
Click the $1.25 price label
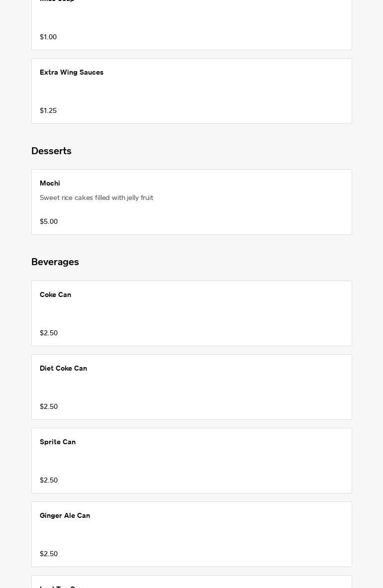pyautogui.click(x=48, y=110)
